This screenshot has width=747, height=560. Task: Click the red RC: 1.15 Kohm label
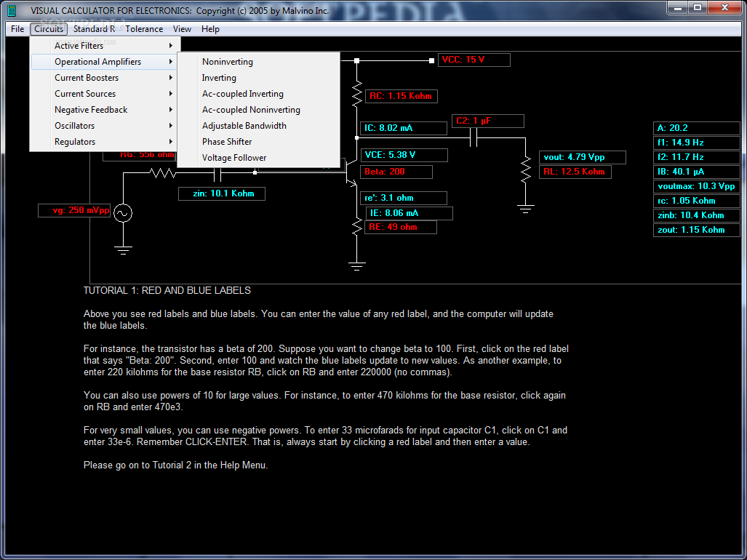tap(401, 96)
